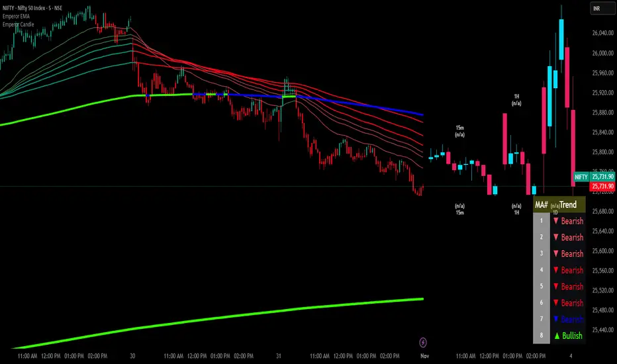Click MA number 1 cell in table
The width and height of the screenshot is (617, 364).
542,221
